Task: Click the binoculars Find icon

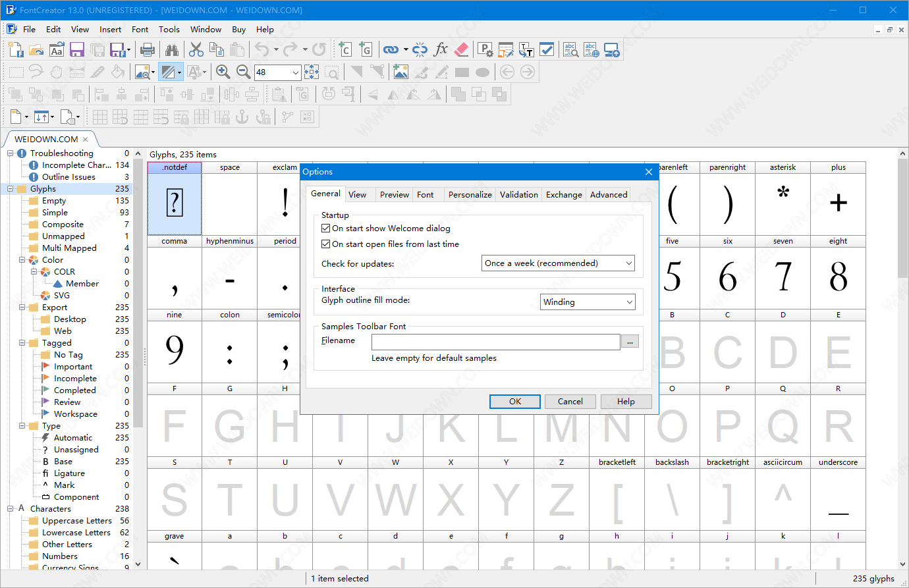Action: [172, 49]
